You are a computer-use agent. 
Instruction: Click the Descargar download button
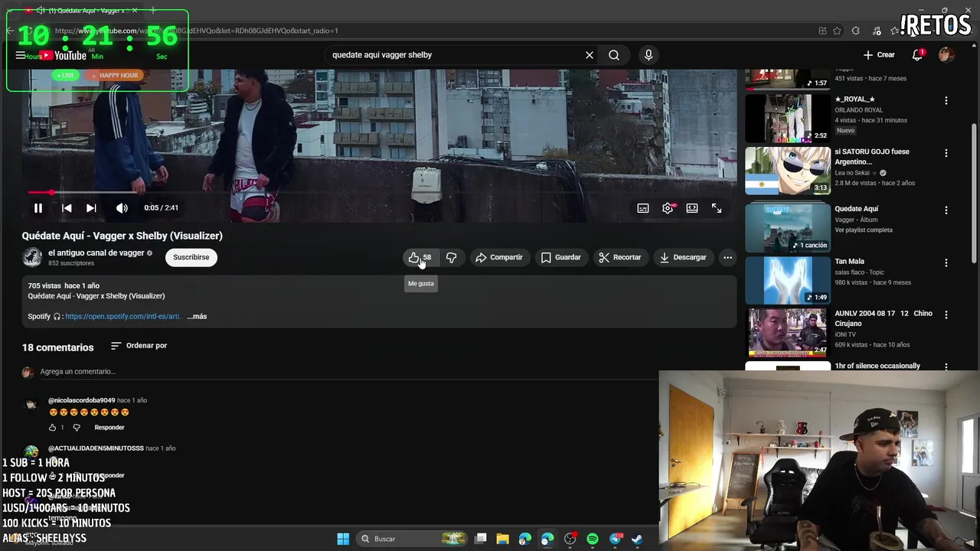(683, 258)
